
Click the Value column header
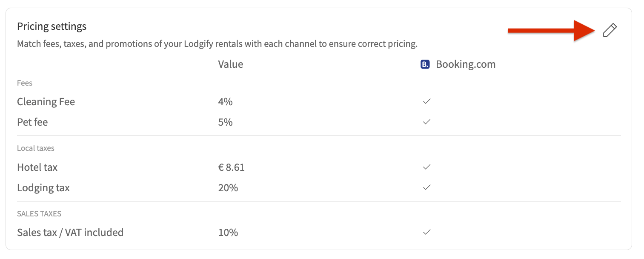230,64
